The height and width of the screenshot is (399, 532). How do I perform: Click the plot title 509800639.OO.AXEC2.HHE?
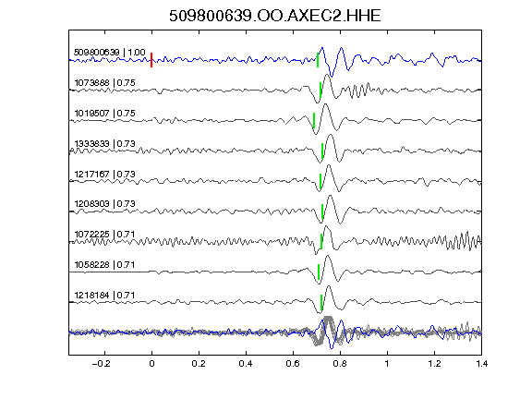[x=275, y=16]
